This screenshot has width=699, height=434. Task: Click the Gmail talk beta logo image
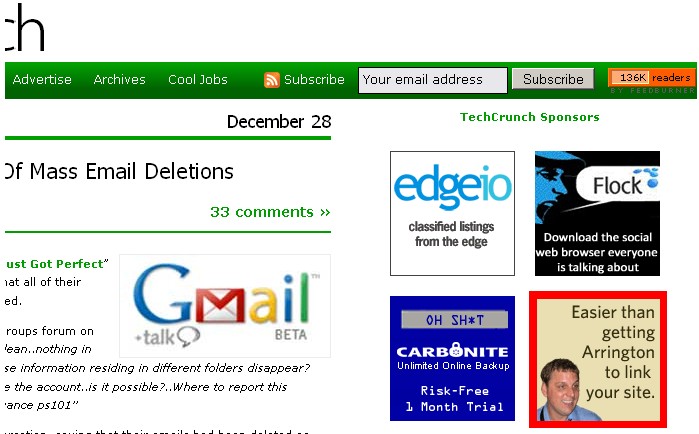(225, 306)
